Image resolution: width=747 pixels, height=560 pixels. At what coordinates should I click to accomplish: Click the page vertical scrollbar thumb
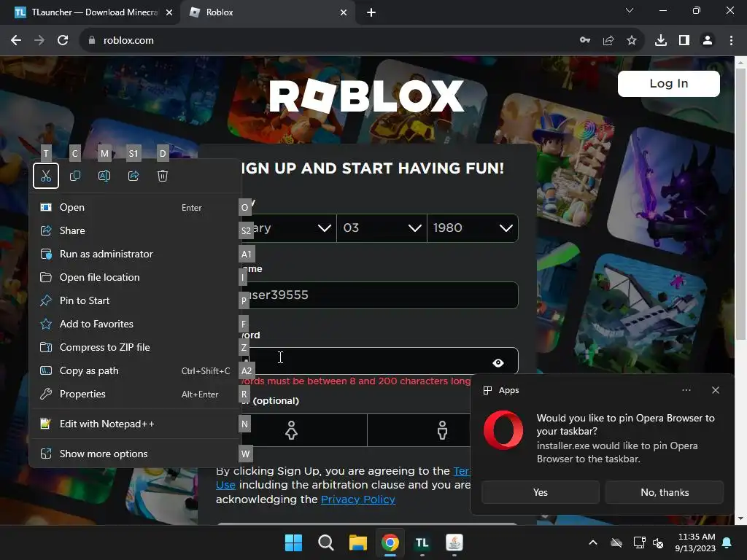741,204
